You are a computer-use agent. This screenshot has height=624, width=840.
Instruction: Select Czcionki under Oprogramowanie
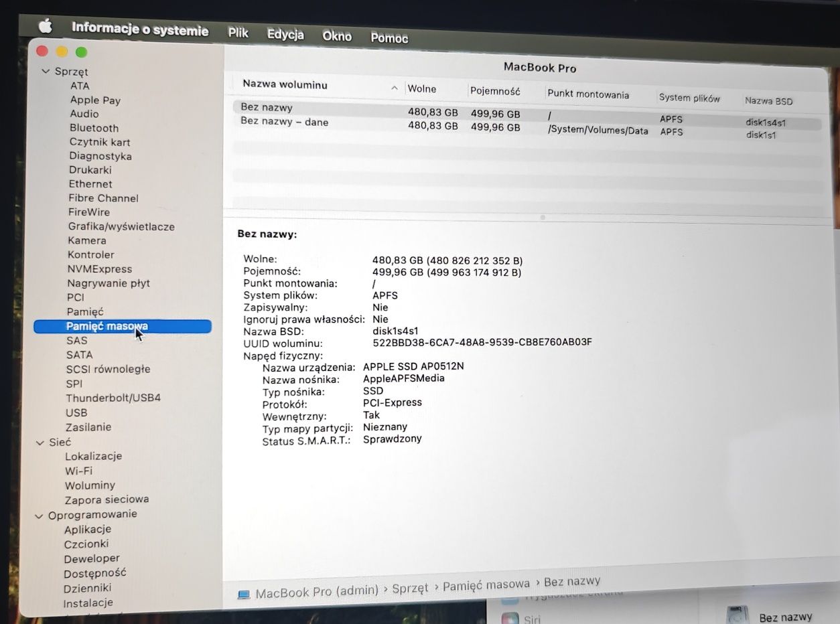86,544
